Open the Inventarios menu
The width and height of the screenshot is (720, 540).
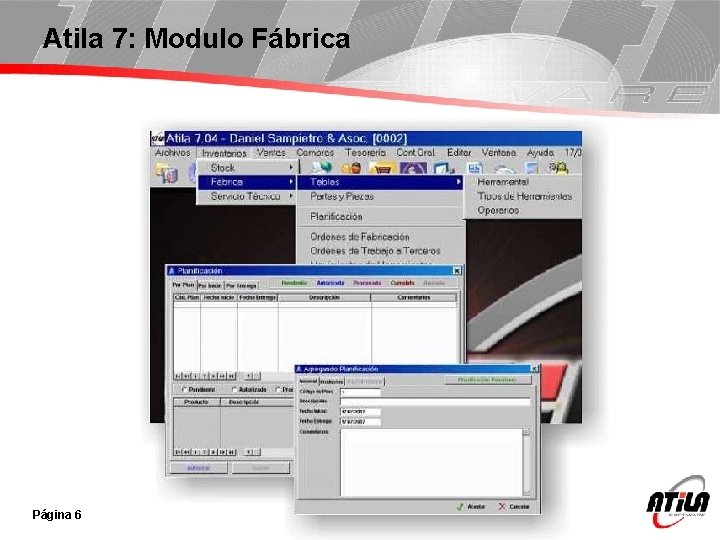point(224,153)
